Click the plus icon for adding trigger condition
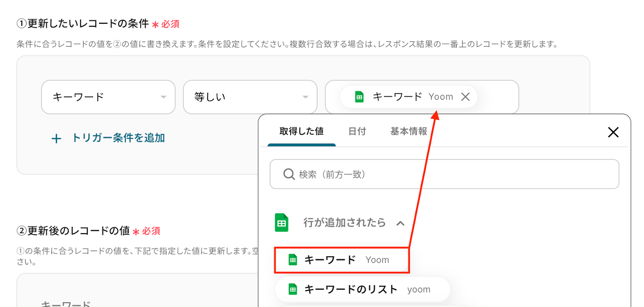 click(56, 139)
